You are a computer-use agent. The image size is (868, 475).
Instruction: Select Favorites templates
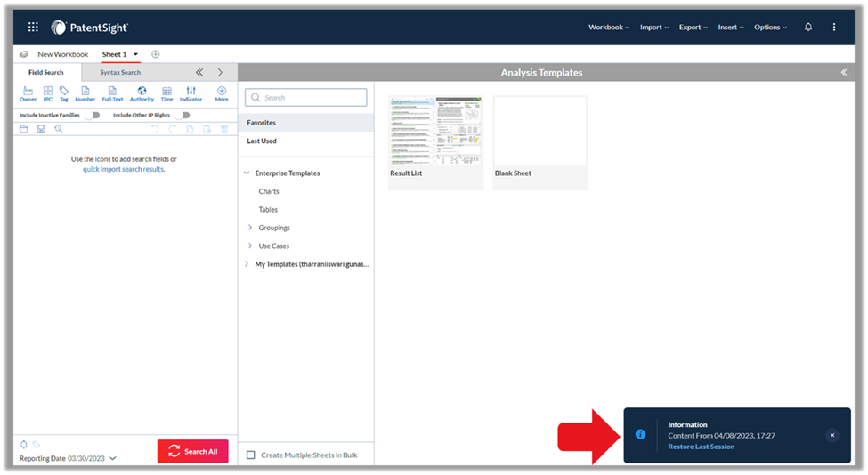click(x=306, y=123)
